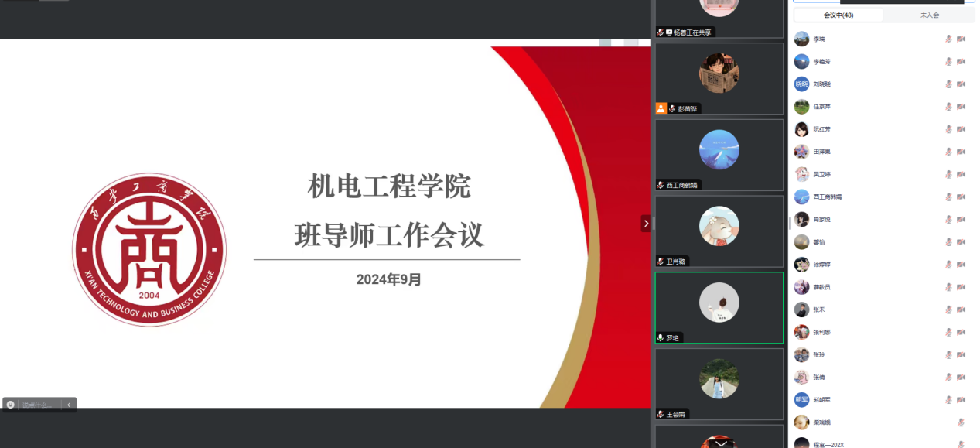Click the microphone icon for 柴瑞娥
This screenshot has width=980, height=448.
[x=961, y=422]
